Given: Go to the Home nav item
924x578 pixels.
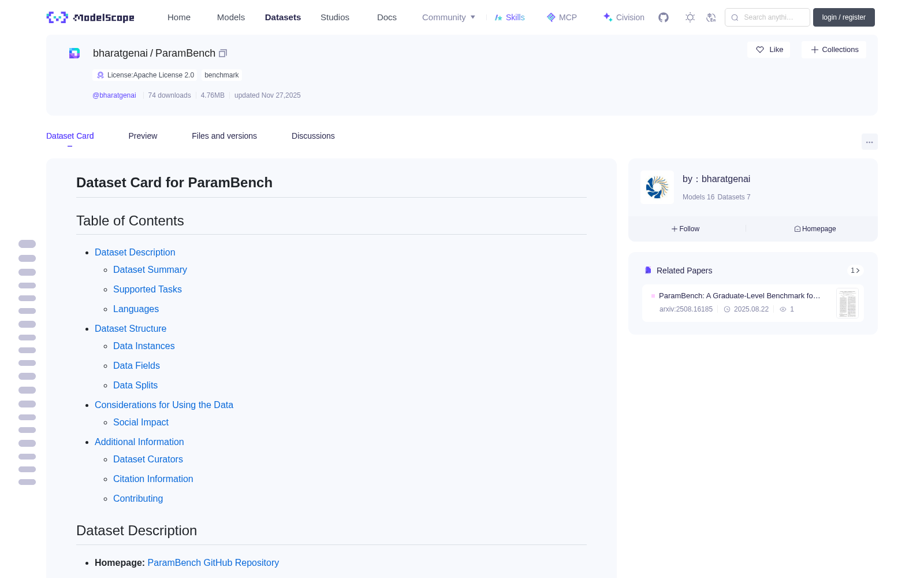Looking at the screenshot, I should tap(179, 17).
